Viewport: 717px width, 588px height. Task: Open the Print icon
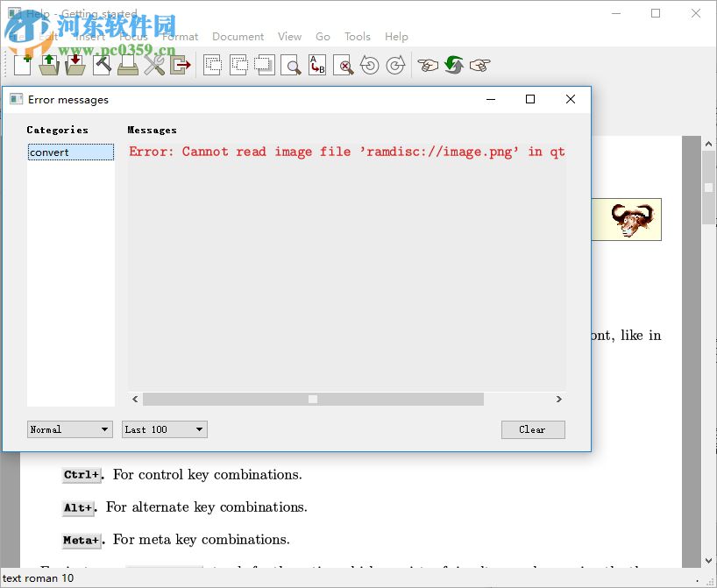(127, 65)
